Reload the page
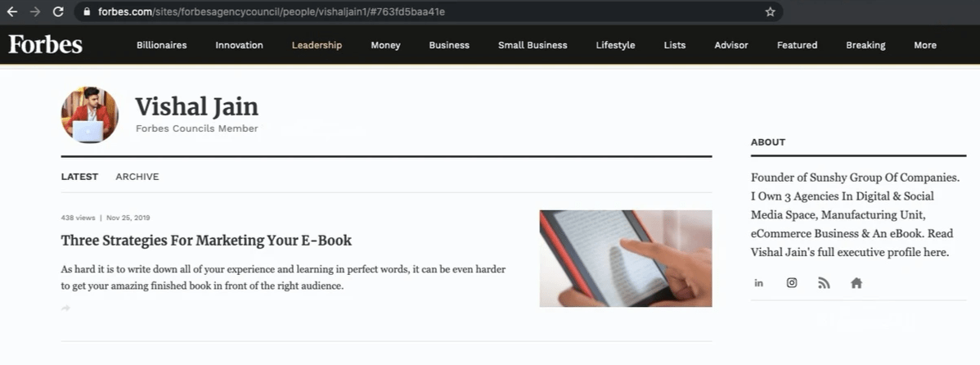Viewport: 980px width, 365px height. tap(57, 11)
